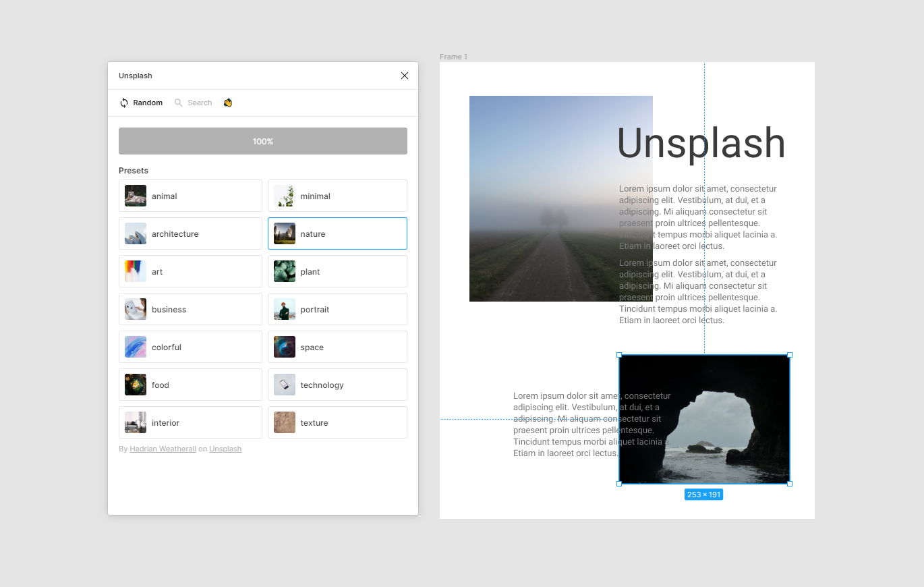
Task: Click the technology preset thumbnail
Action: (285, 385)
